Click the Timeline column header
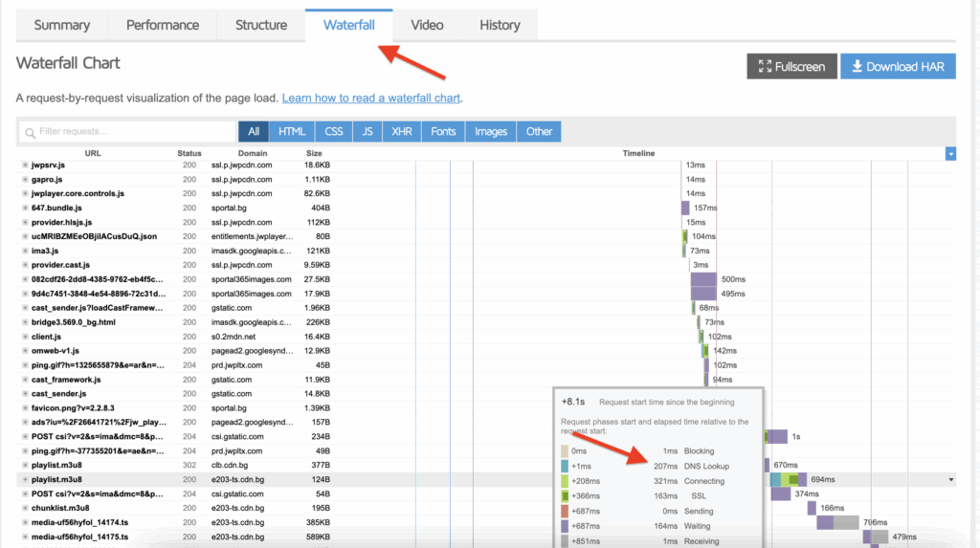 tap(638, 153)
